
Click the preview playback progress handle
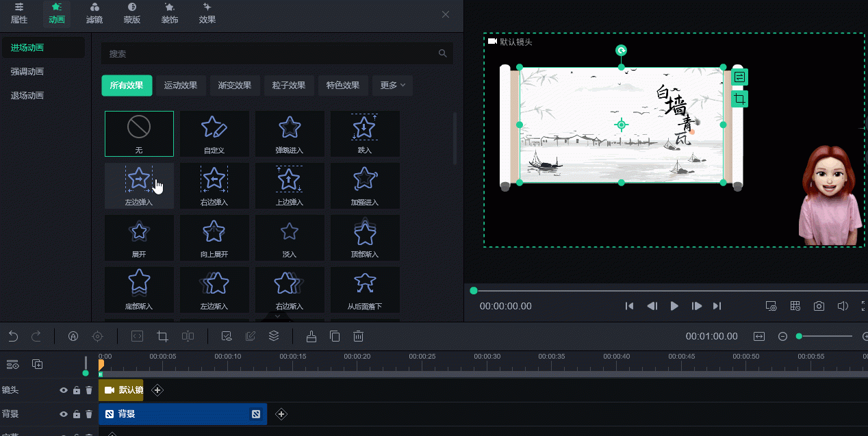click(474, 291)
